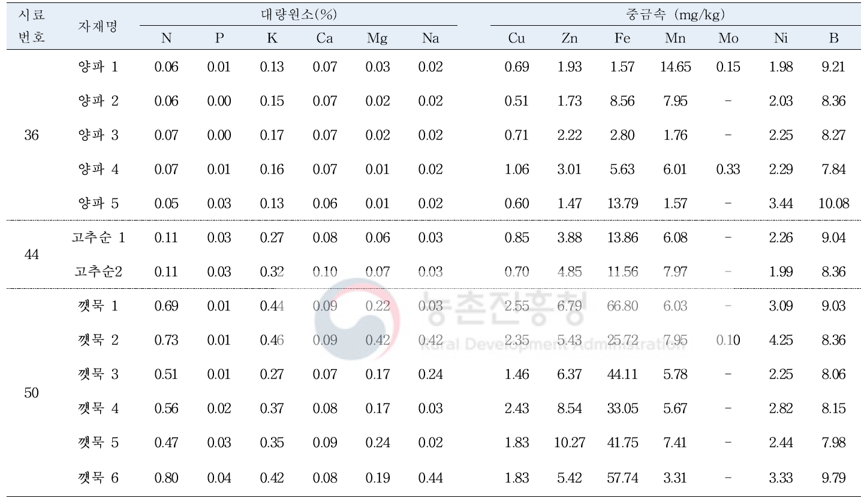Select B value 9.79 for 깻묵 6

coord(834,478)
